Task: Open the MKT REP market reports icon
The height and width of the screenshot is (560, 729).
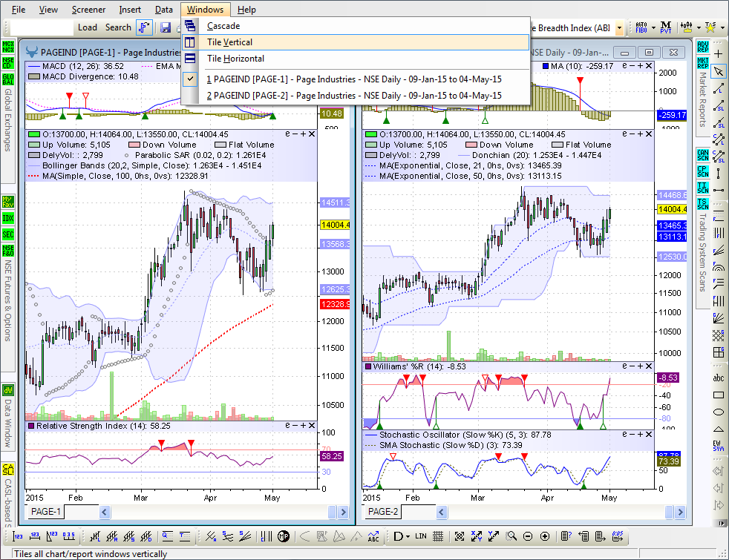Action: (x=702, y=63)
